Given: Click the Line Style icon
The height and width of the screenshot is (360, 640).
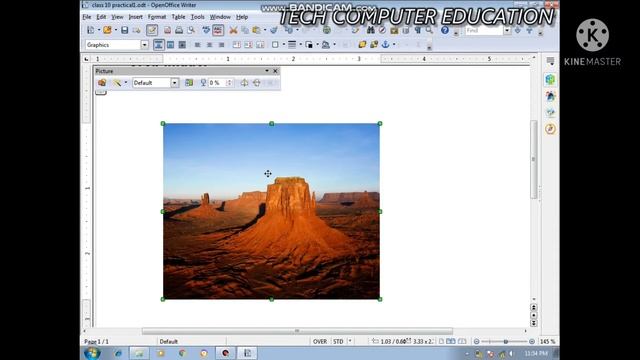Looking at the screenshot, I should 292,45.
